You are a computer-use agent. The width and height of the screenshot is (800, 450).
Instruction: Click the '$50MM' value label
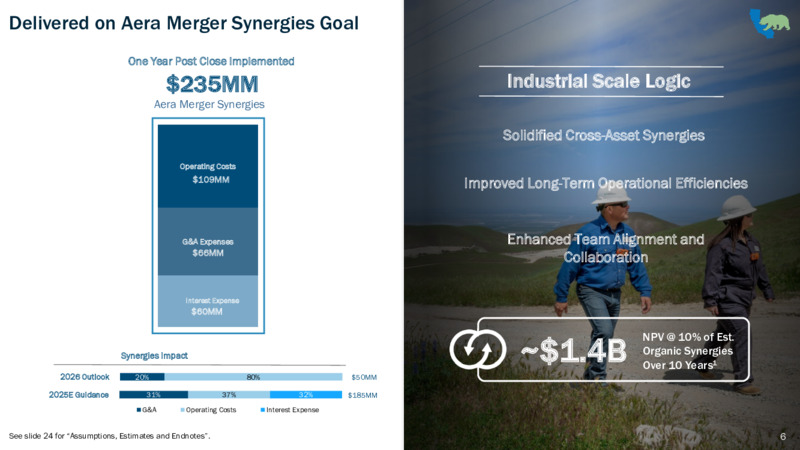pos(364,378)
